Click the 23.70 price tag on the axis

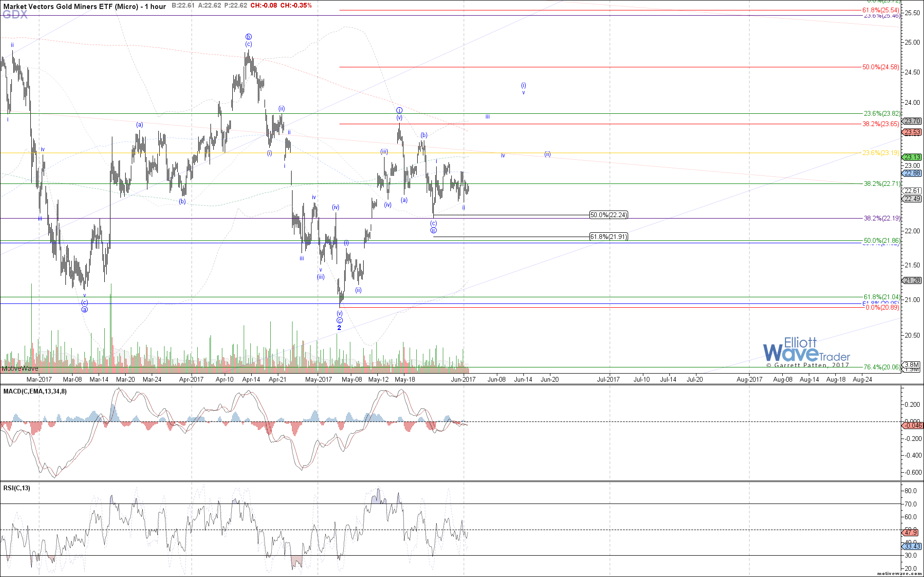point(913,121)
